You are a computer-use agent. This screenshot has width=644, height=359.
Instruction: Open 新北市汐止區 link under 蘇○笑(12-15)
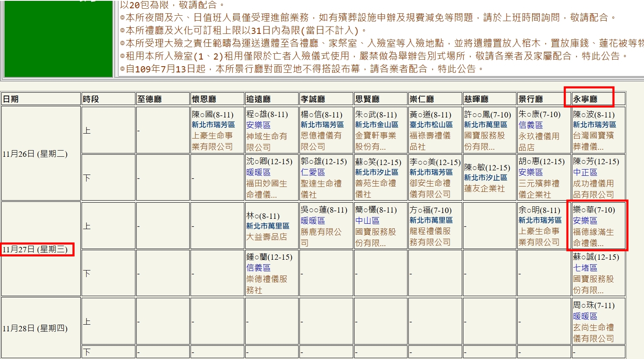tap(376, 172)
